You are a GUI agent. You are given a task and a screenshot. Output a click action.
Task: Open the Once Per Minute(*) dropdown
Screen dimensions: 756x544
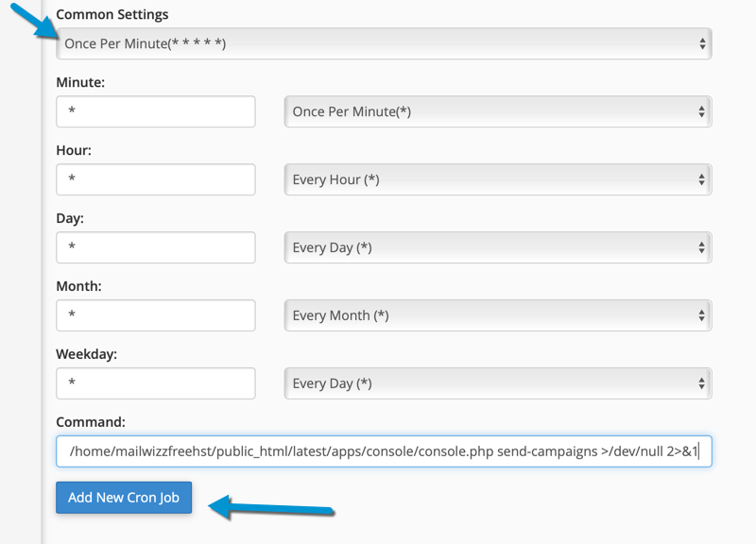(x=498, y=111)
